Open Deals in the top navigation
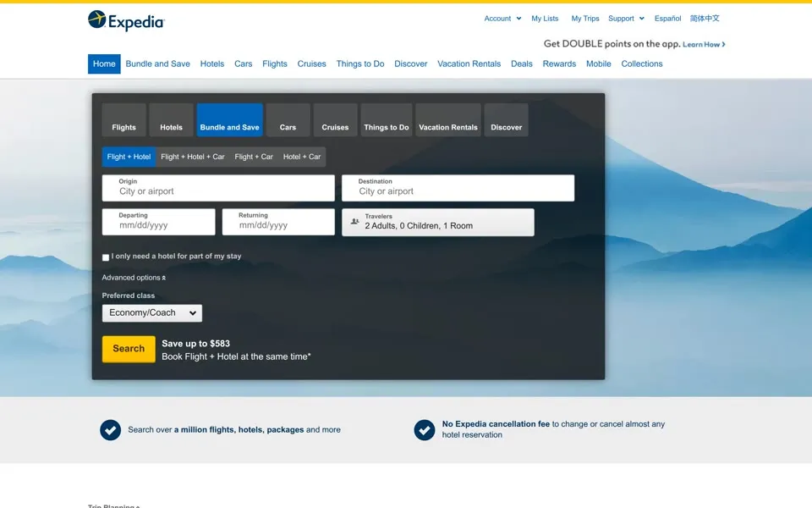Image resolution: width=812 pixels, height=508 pixels. coord(522,63)
